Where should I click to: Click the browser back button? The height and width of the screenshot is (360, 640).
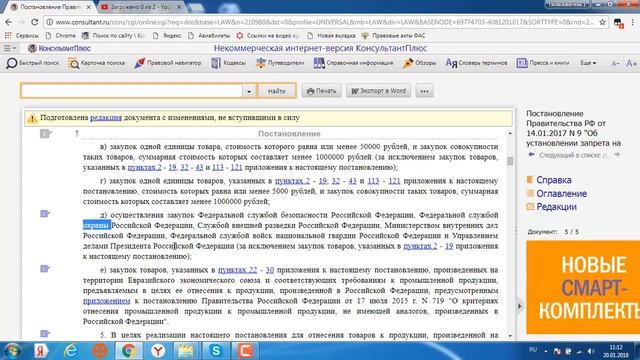(9, 22)
